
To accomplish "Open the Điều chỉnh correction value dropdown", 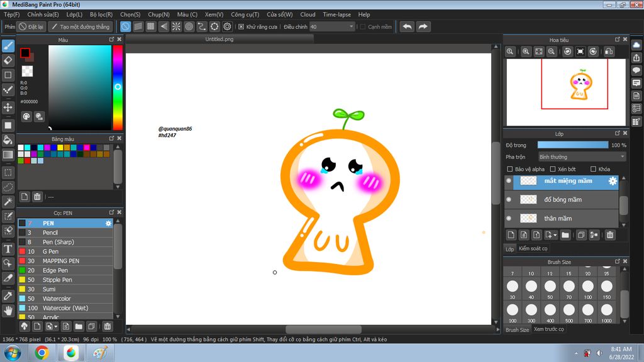I will click(332, 26).
